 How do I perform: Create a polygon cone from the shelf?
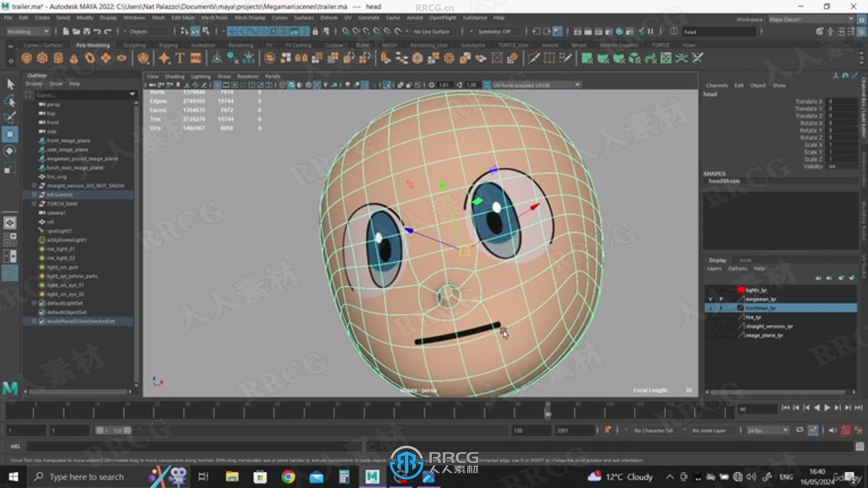point(74,58)
